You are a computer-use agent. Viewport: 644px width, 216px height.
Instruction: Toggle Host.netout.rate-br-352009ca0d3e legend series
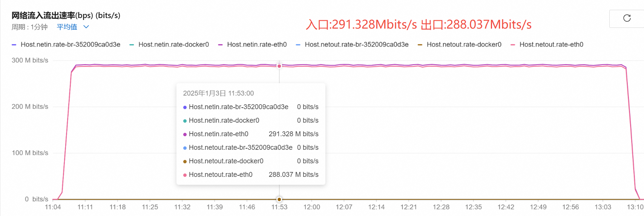352,44
